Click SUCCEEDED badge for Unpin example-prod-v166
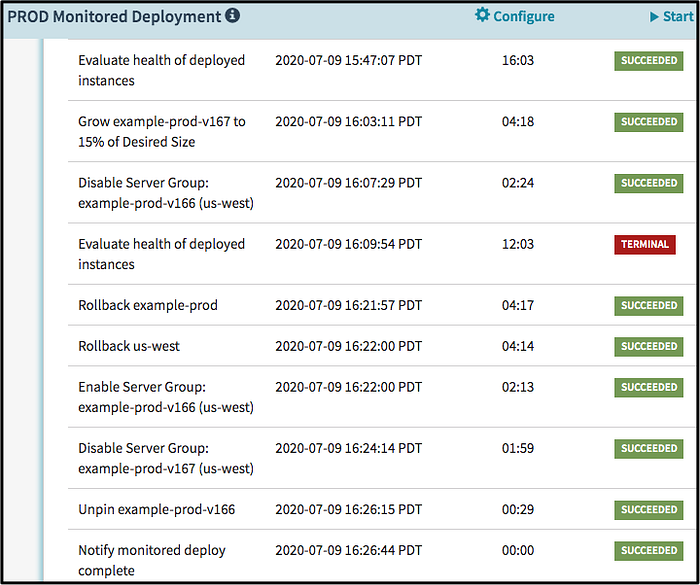The image size is (700, 585). click(649, 509)
